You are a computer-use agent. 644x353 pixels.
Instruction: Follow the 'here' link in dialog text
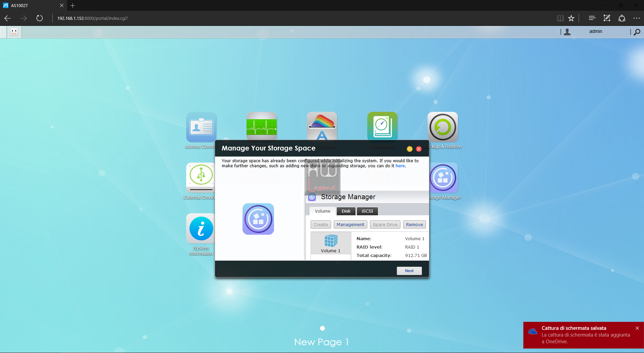click(x=400, y=166)
